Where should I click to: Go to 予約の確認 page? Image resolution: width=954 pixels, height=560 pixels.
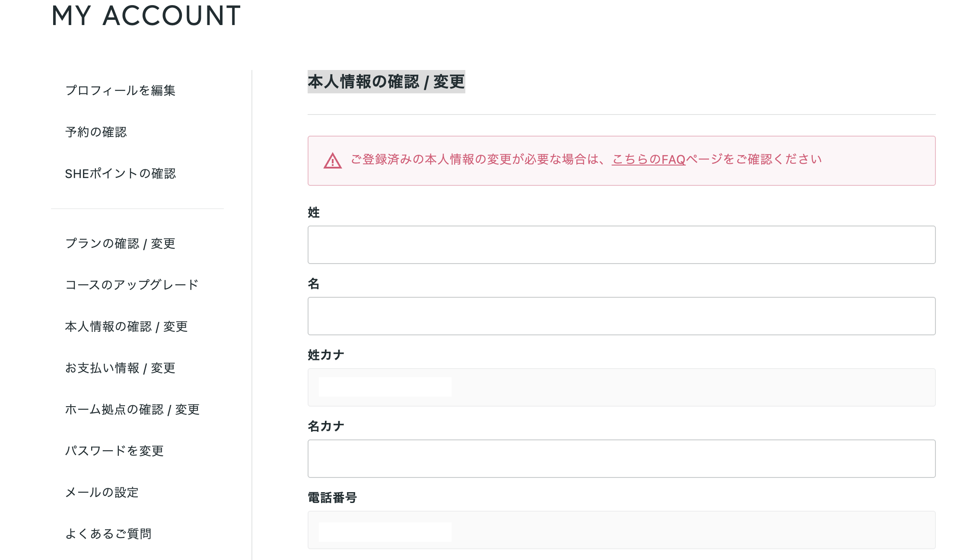tap(96, 132)
